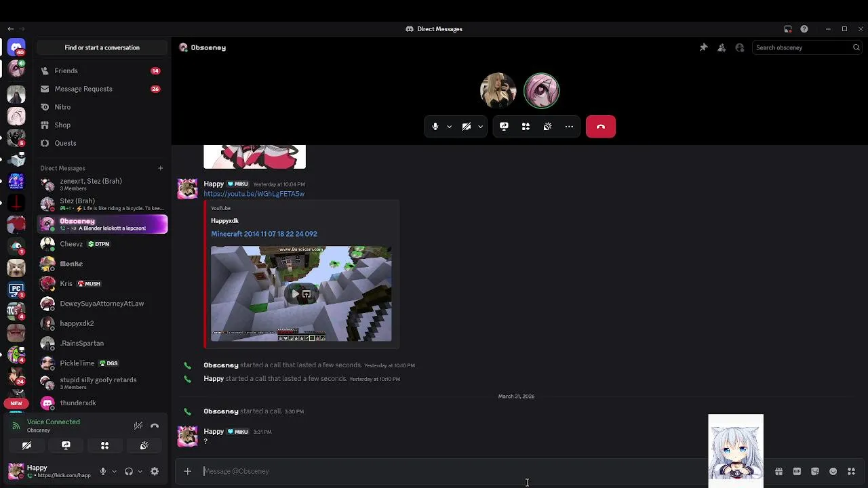Click Find or start a conversation
This screenshot has width=868, height=488.
102,47
